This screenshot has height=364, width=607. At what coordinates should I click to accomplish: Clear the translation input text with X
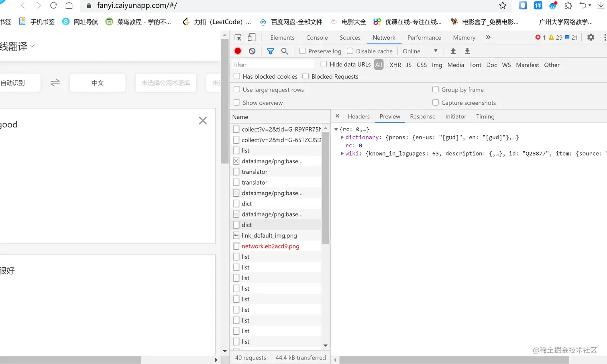tap(203, 120)
